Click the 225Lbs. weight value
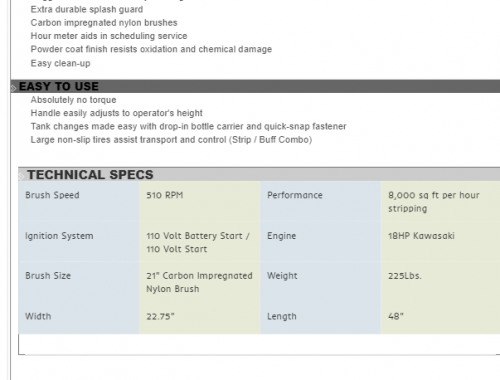Screen dimensions: 500x380 [405, 276]
